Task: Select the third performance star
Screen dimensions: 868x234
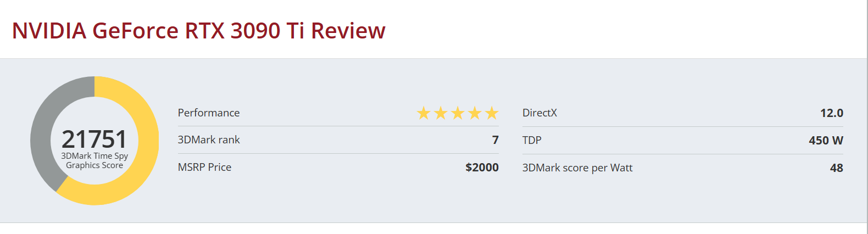Action: click(458, 113)
